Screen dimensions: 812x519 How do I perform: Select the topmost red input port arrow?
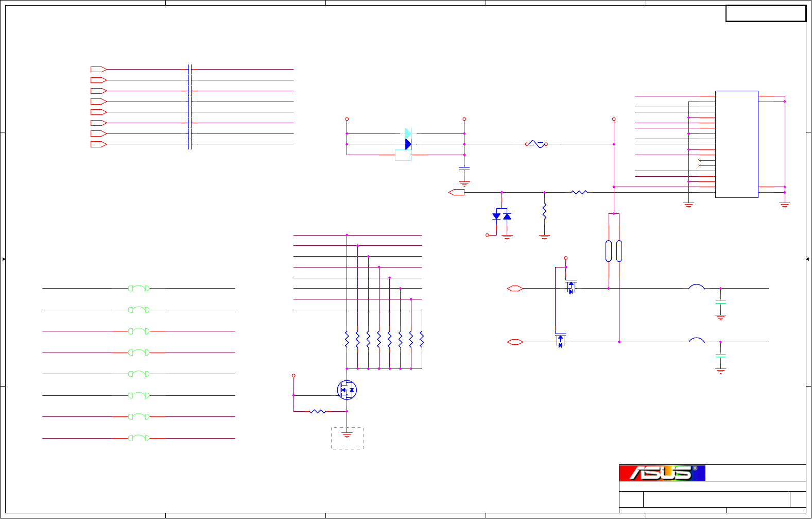pos(98,69)
